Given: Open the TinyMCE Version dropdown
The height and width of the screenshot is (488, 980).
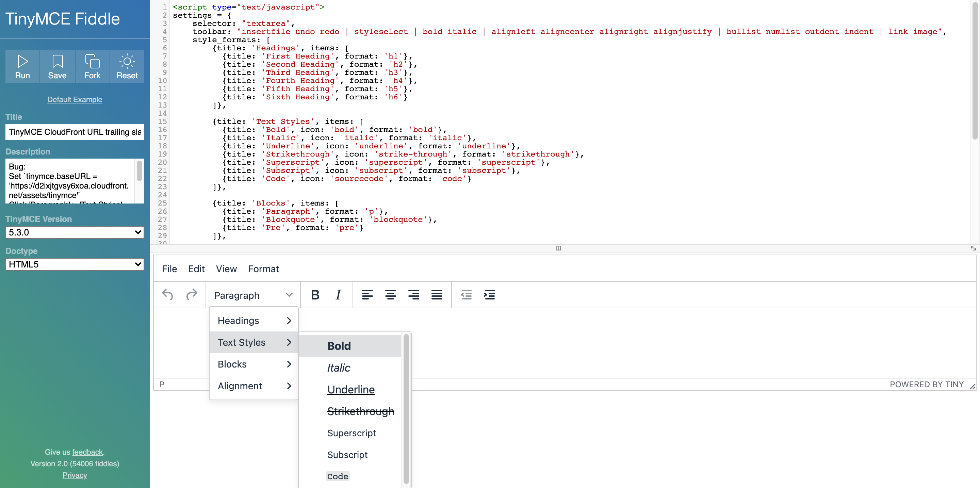Looking at the screenshot, I should click(75, 232).
